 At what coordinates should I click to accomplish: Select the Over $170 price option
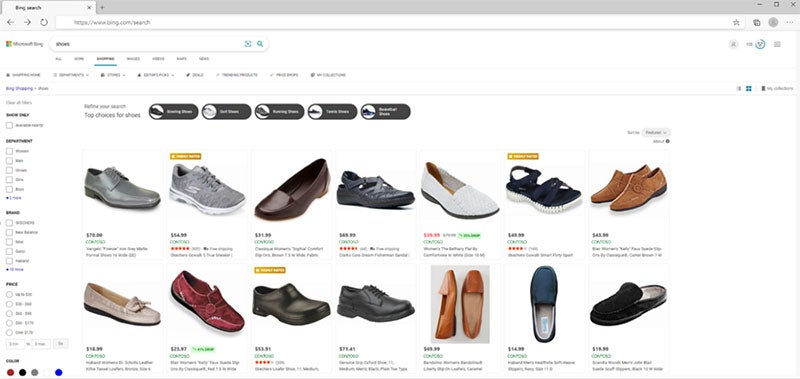click(9, 333)
